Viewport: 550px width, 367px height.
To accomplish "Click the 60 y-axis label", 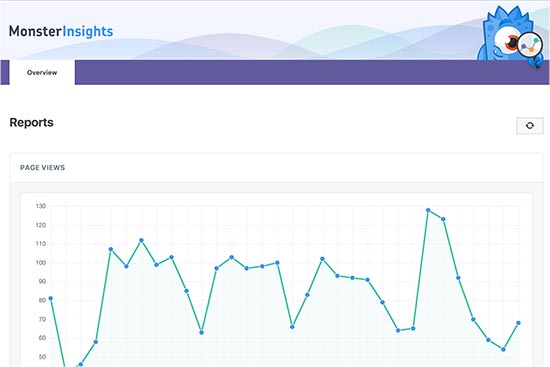I will pyautogui.click(x=42, y=338).
